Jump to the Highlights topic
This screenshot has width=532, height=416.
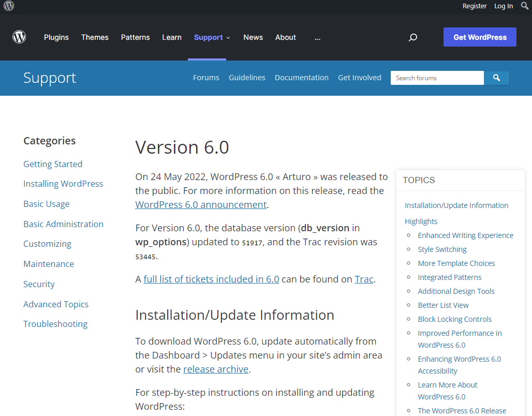[x=421, y=221]
